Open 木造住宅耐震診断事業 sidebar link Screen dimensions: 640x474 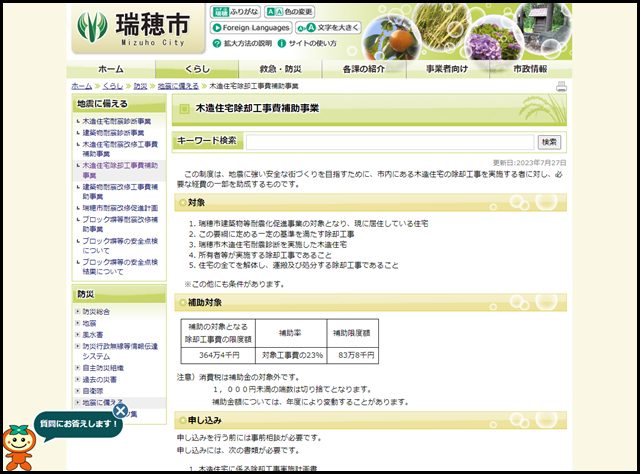(117, 120)
